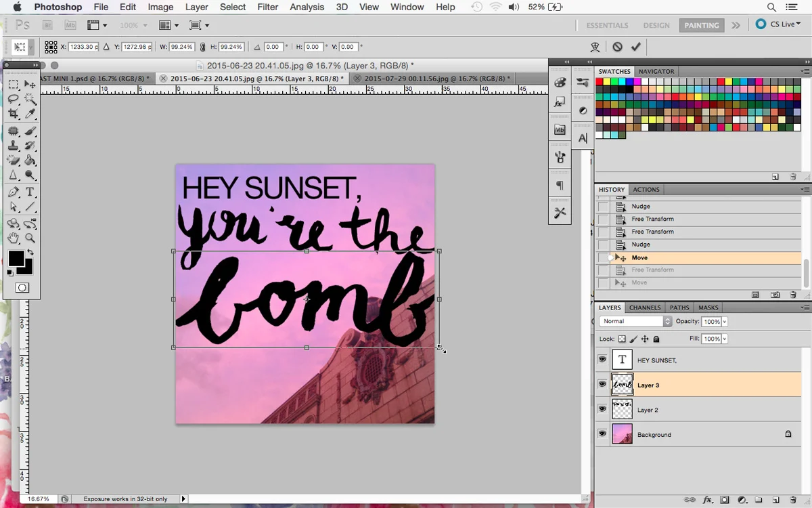812x508 pixels.
Task: Toggle the chain link between W and H
Action: coord(203,47)
